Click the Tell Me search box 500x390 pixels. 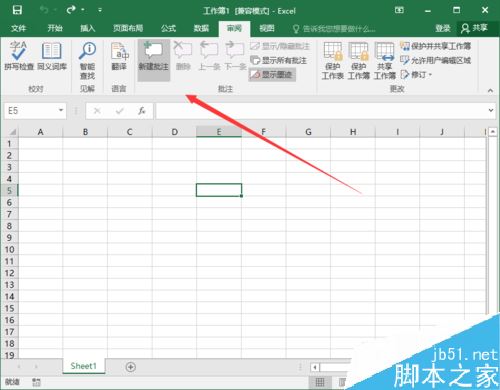click(x=334, y=29)
